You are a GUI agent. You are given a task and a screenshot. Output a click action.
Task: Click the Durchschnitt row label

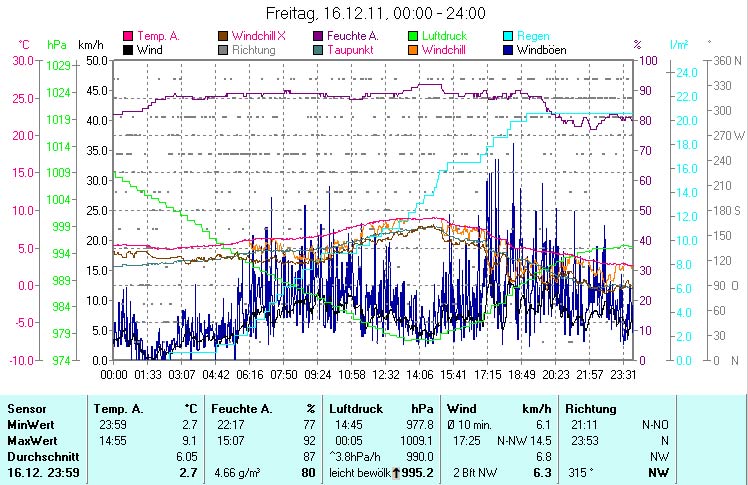39,455
